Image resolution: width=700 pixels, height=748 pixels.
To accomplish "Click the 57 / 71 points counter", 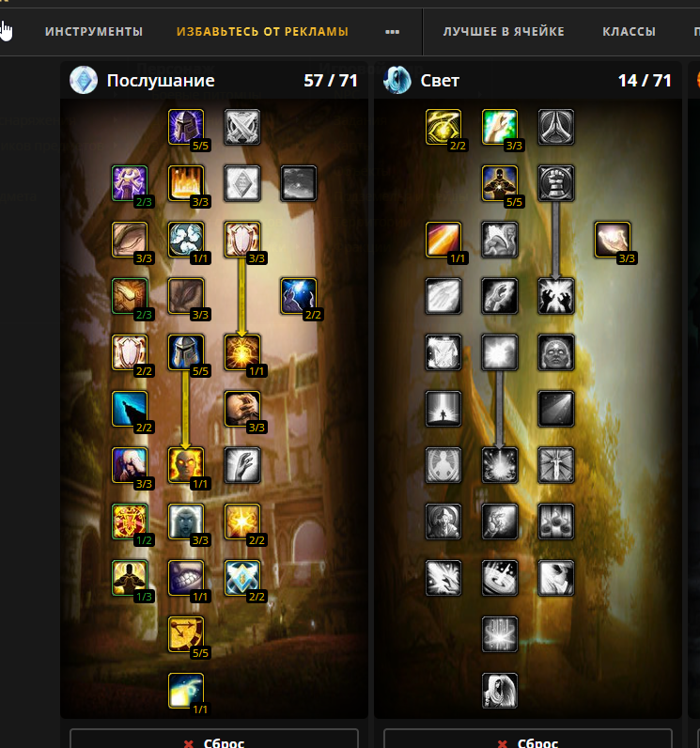I will [331, 81].
